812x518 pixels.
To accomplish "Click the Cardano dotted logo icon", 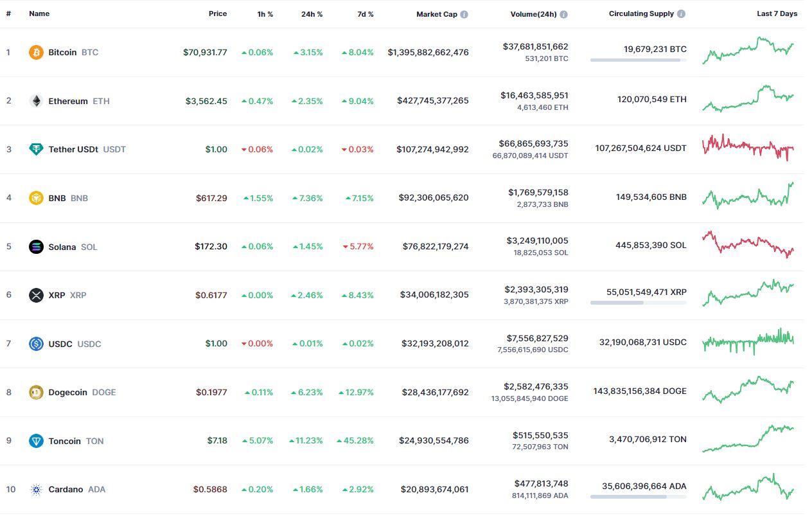I will click(37, 489).
